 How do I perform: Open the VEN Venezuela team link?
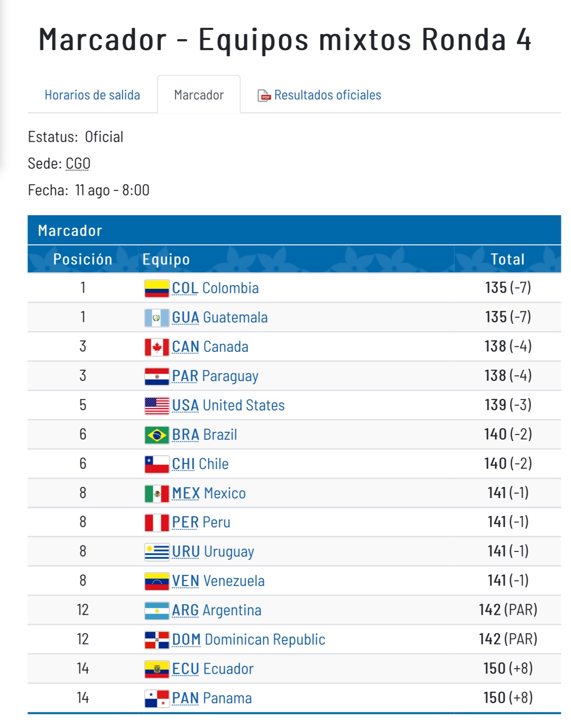(218, 581)
